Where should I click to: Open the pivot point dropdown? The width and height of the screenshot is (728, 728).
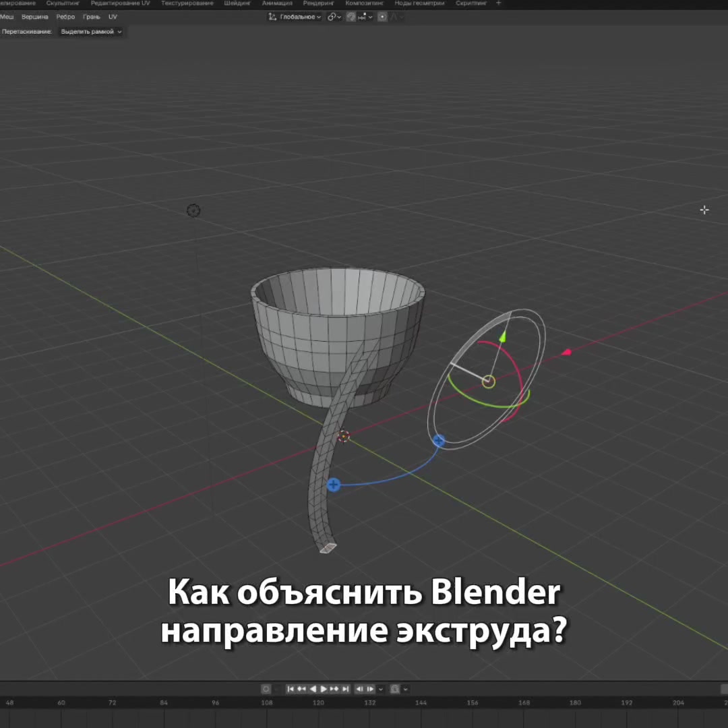pos(334,17)
